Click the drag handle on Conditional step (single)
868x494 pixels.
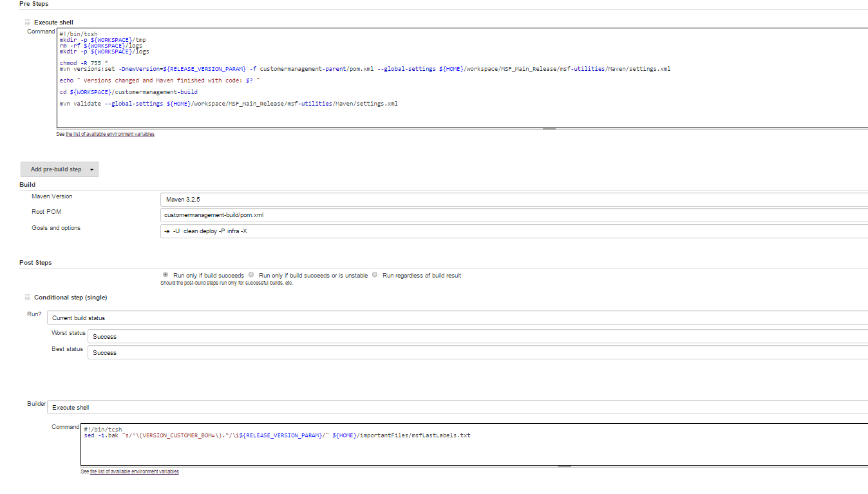pos(26,297)
